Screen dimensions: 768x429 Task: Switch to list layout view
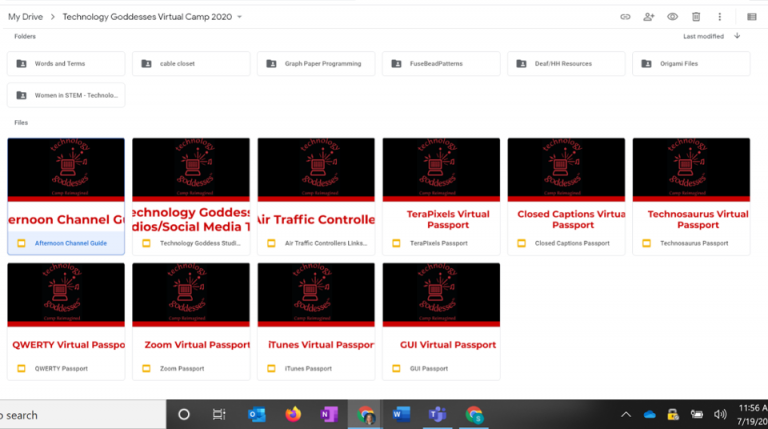(x=752, y=17)
